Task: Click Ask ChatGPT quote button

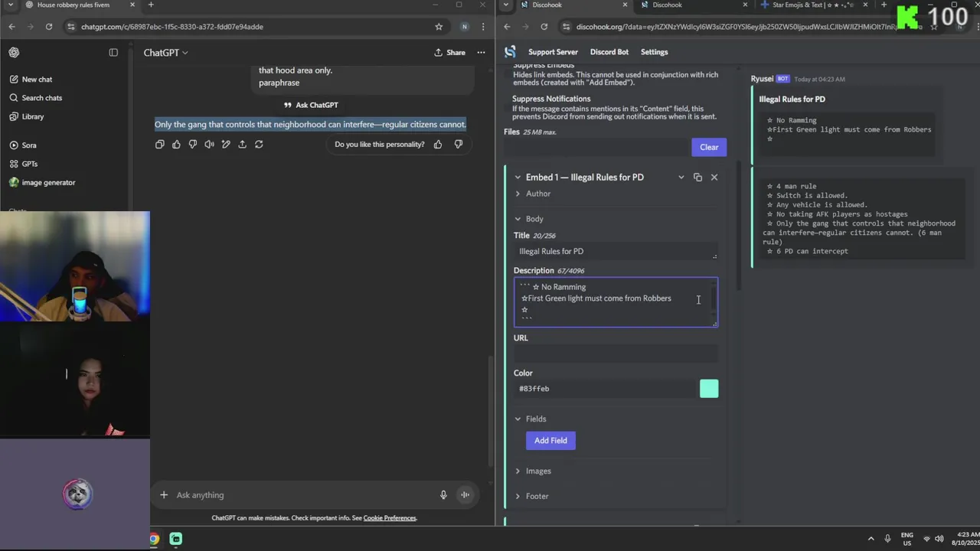Action: coord(311,106)
